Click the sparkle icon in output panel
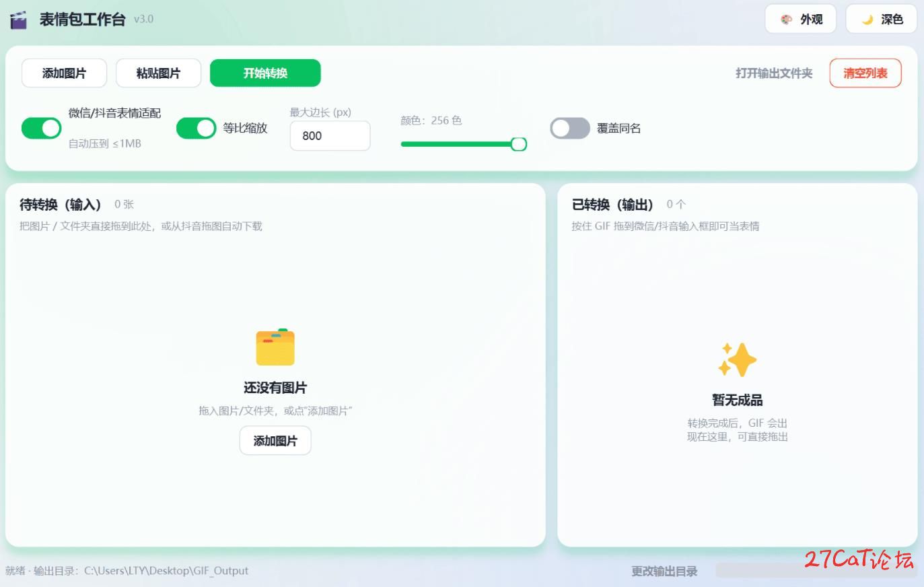The width and height of the screenshot is (924, 587). tap(737, 359)
